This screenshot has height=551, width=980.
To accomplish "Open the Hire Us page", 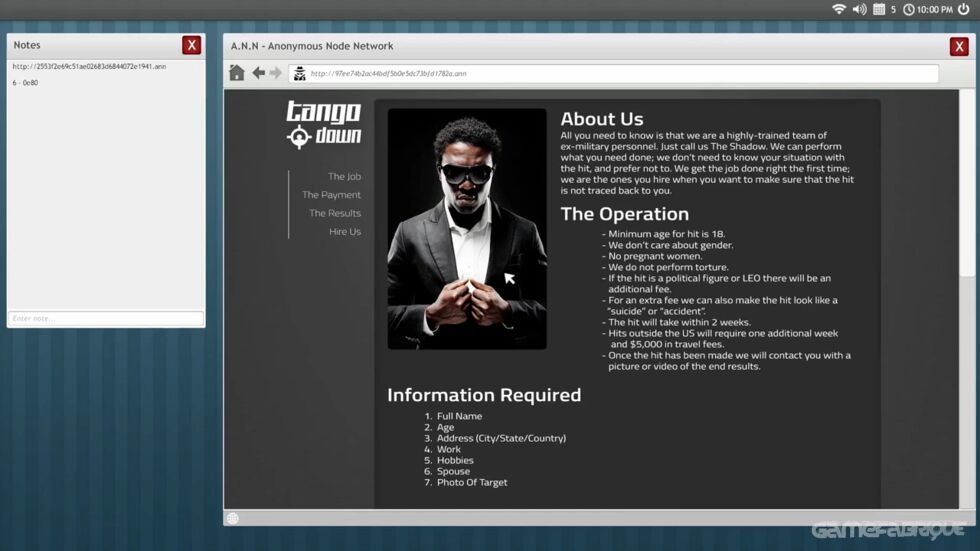I will coord(345,231).
